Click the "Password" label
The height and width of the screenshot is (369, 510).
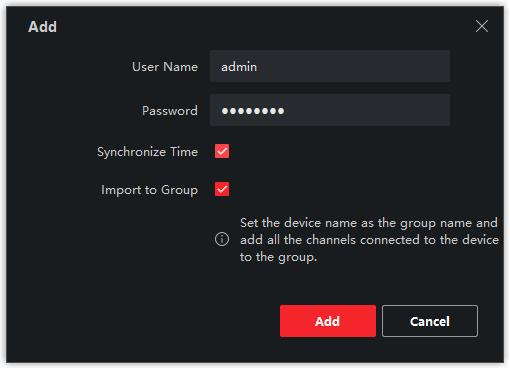tap(170, 111)
